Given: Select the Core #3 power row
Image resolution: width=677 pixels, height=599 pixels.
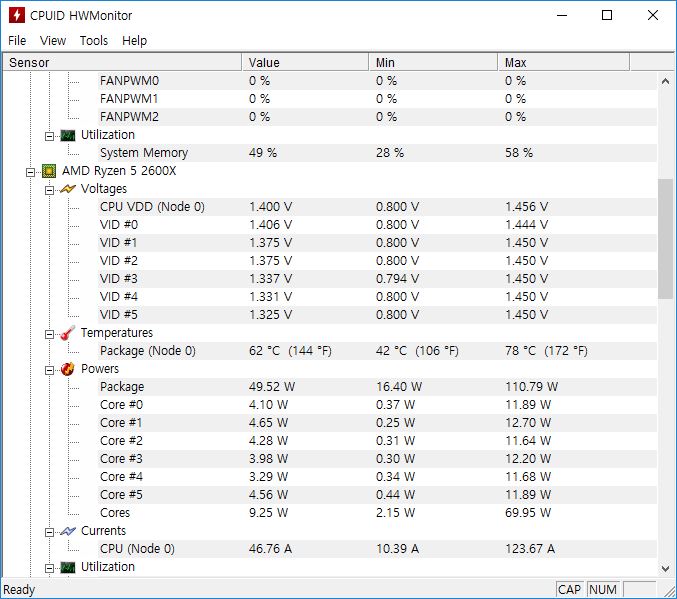Looking at the screenshot, I should coord(378,459).
